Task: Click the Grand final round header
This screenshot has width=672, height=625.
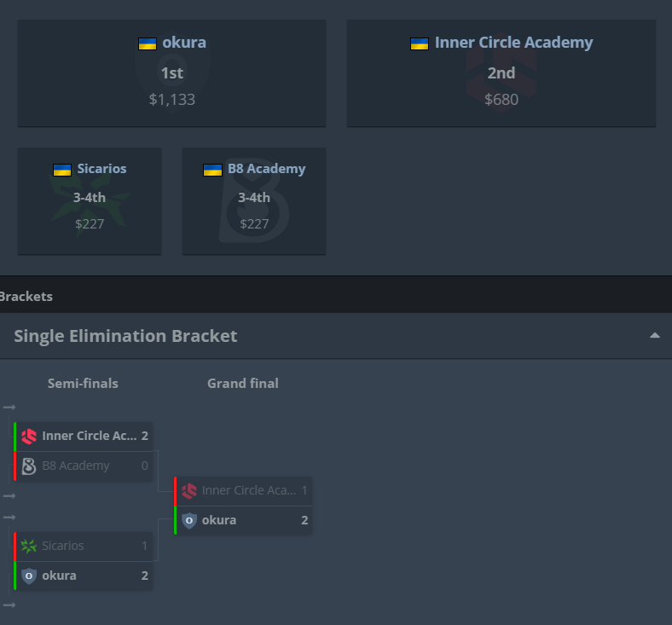Action: point(243,384)
